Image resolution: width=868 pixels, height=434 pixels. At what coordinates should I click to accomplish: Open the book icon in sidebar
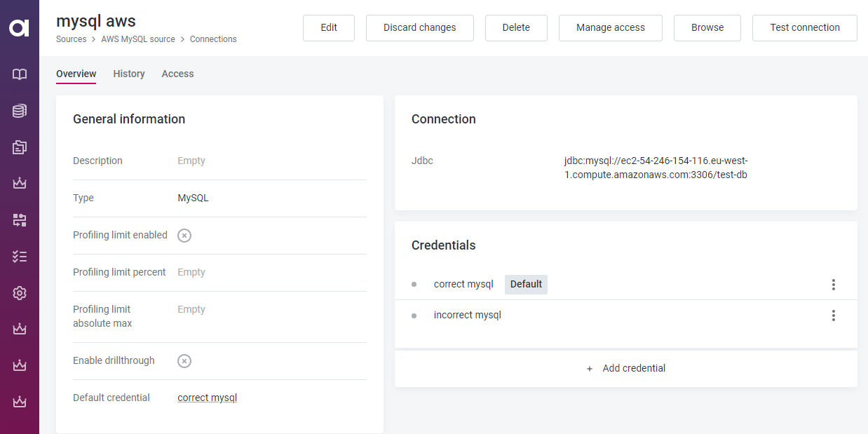tap(20, 74)
